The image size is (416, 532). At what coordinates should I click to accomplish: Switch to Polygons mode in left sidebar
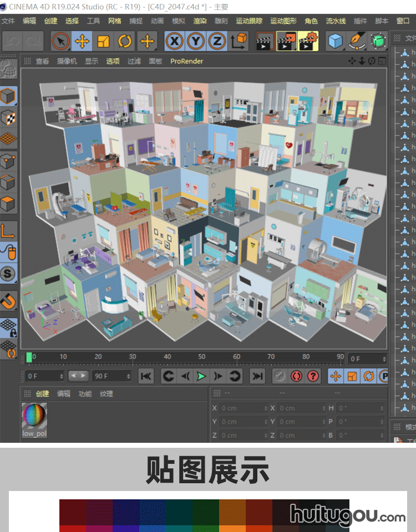pyautogui.click(x=8, y=203)
